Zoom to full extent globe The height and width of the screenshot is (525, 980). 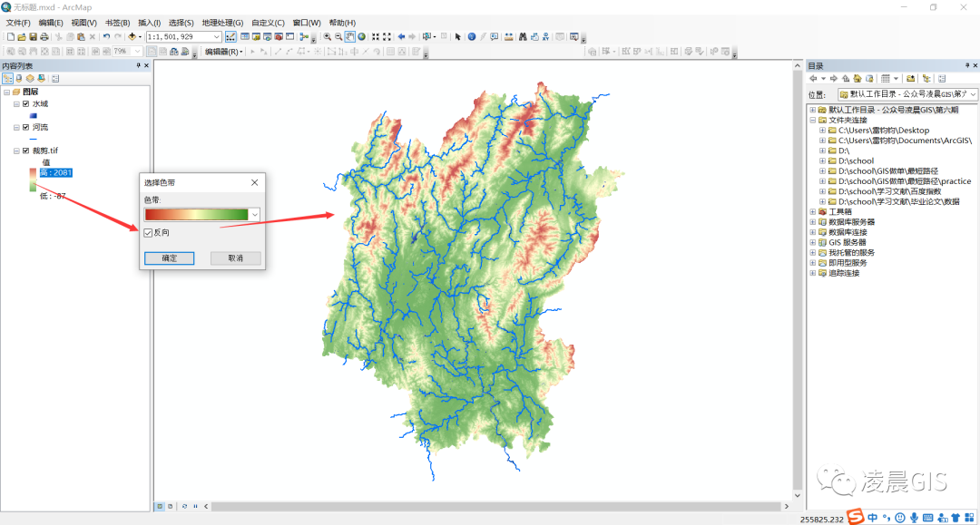pos(361,37)
